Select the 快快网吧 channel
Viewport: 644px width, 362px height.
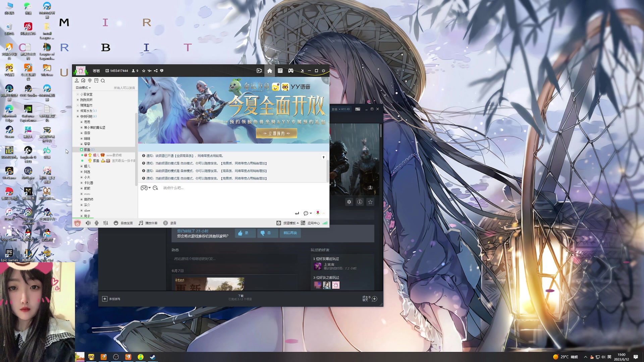click(x=86, y=116)
